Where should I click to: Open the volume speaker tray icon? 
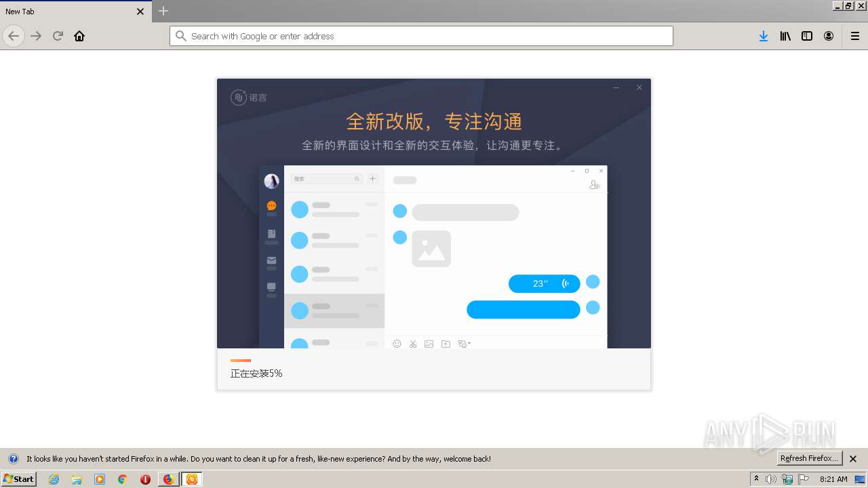point(771,479)
